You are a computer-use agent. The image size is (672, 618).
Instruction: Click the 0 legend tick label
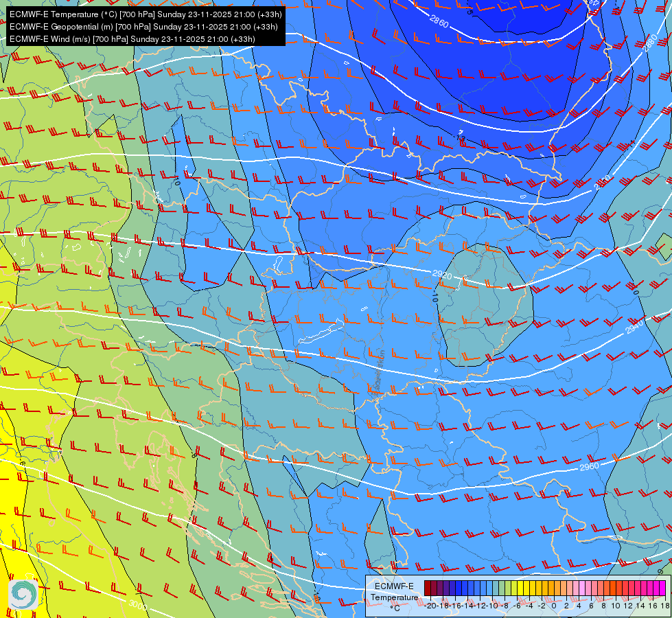coord(554,606)
